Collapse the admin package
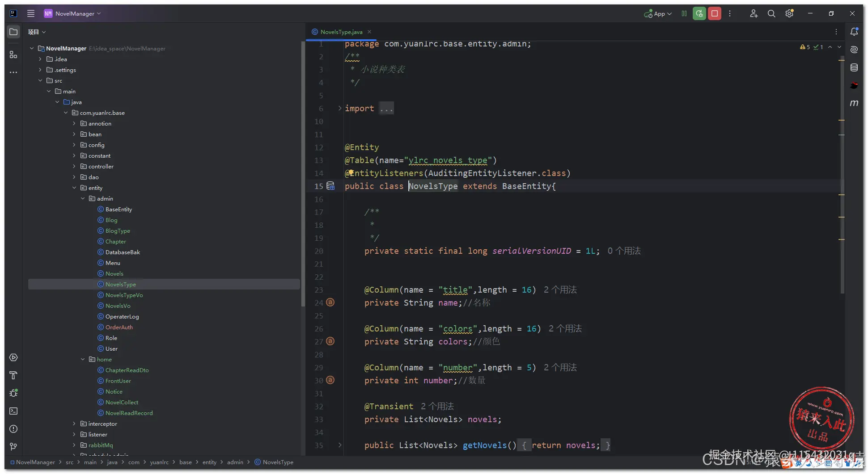This screenshot has width=868, height=474. pyautogui.click(x=83, y=198)
